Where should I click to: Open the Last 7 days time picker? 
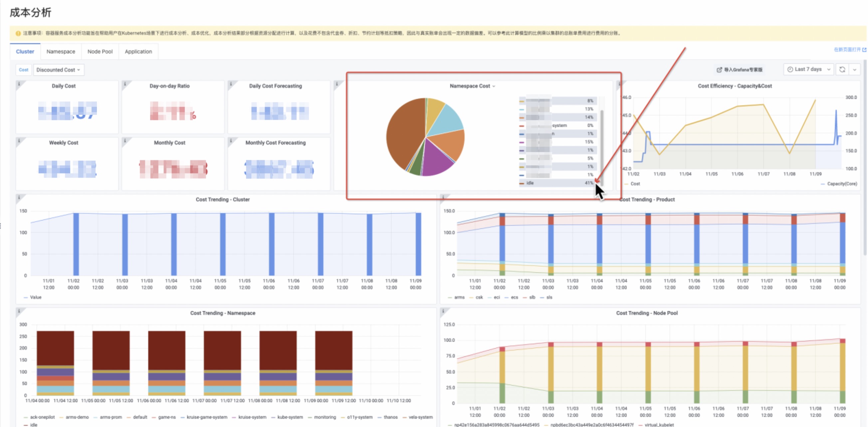point(808,70)
